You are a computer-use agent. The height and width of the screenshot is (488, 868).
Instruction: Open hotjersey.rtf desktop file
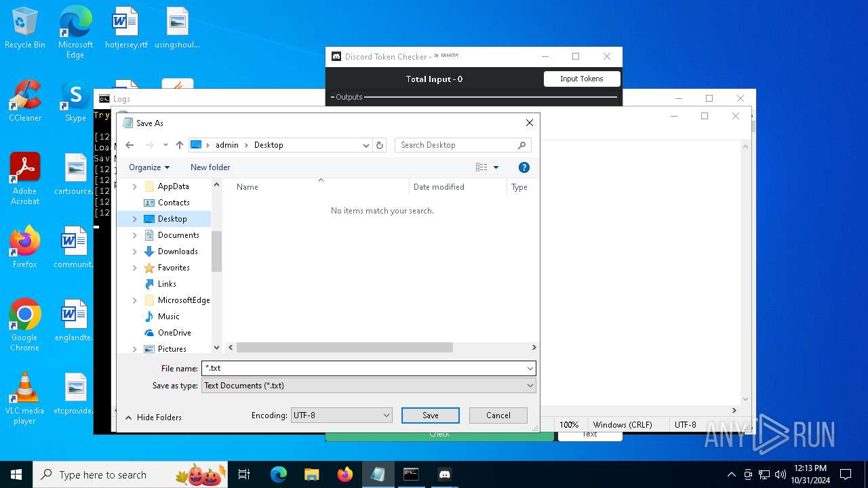(126, 28)
